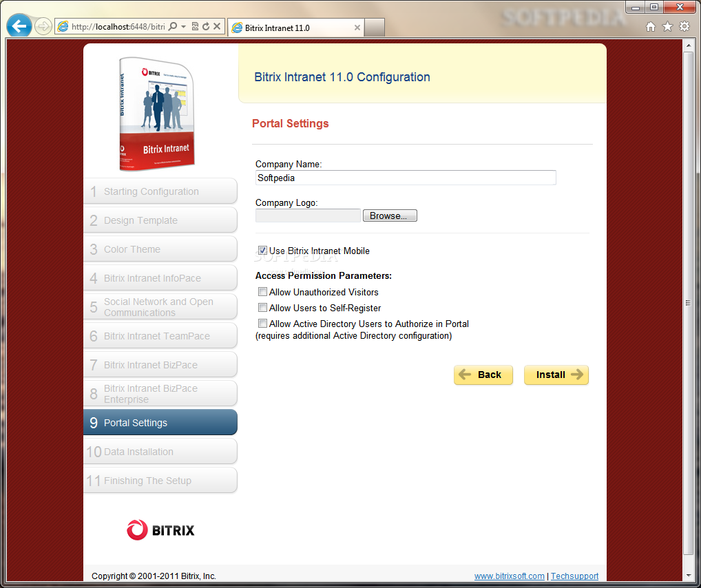Uncheck Use Bitrix Intranet Mobile

(x=262, y=251)
